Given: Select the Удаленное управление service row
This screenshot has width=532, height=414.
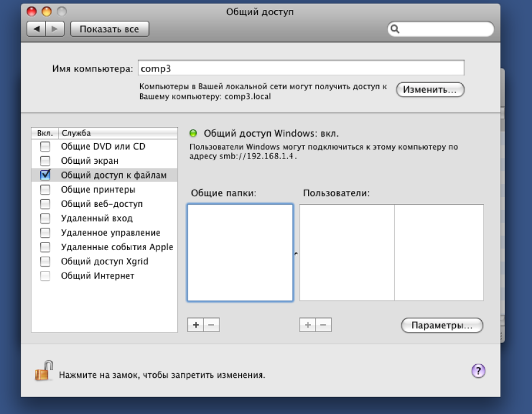Looking at the screenshot, I should coord(105,233).
